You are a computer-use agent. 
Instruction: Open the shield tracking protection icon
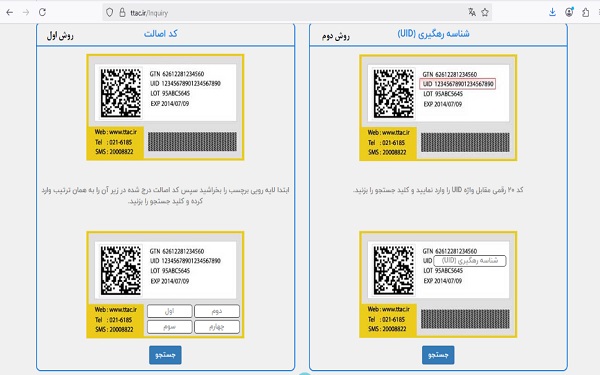(109, 13)
